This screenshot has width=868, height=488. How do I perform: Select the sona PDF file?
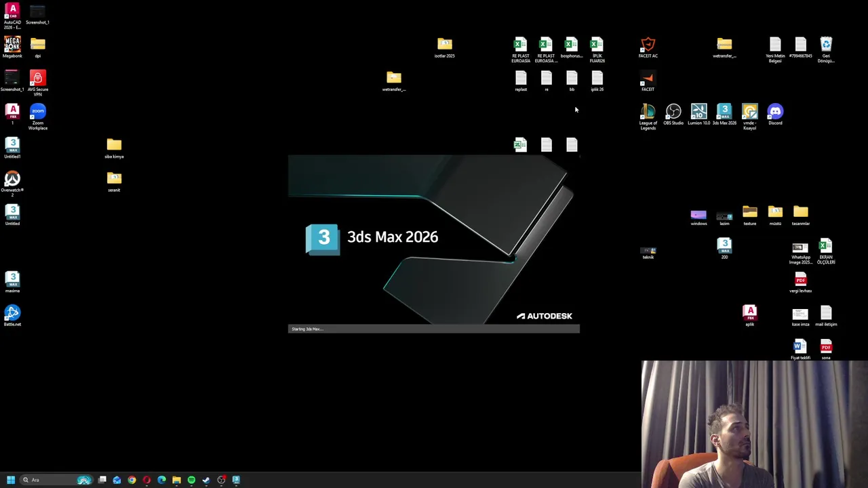tap(826, 350)
